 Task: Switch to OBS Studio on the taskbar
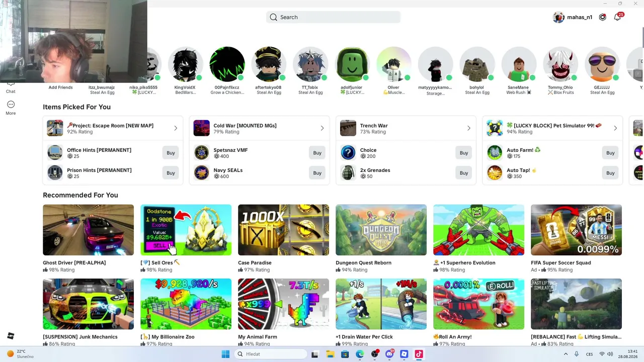374,354
